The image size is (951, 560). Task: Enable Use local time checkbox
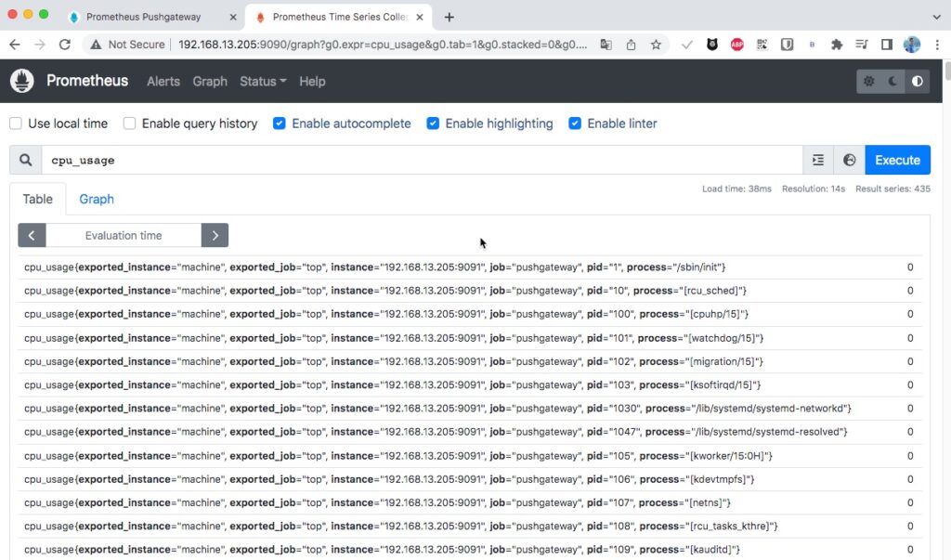[16, 124]
